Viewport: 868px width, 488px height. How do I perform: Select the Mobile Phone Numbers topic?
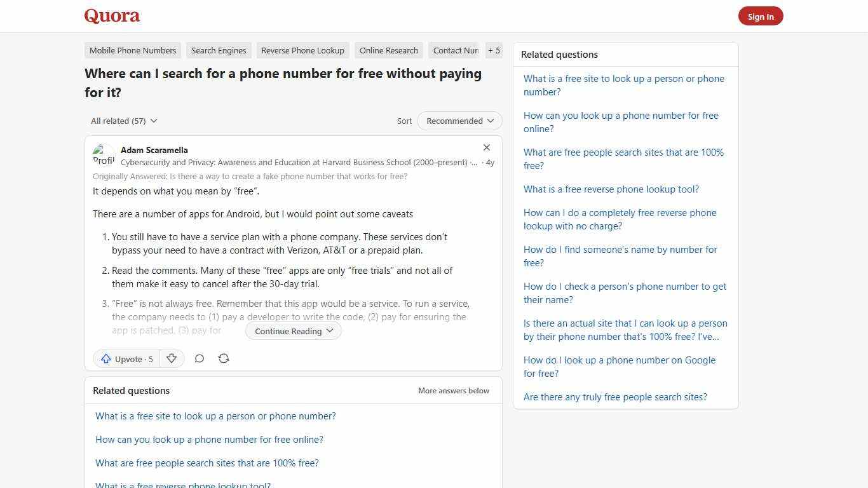tap(132, 50)
